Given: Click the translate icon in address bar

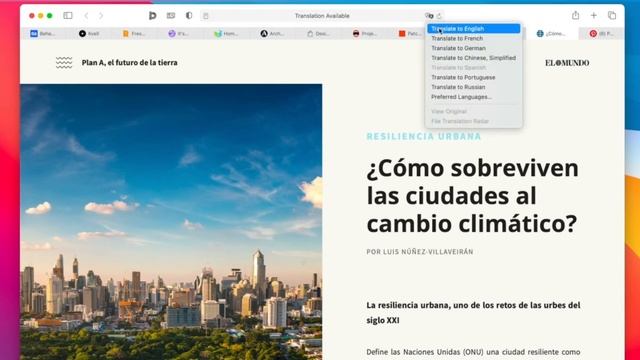Looking at the screenshot, I should click(x=429, y=16).
